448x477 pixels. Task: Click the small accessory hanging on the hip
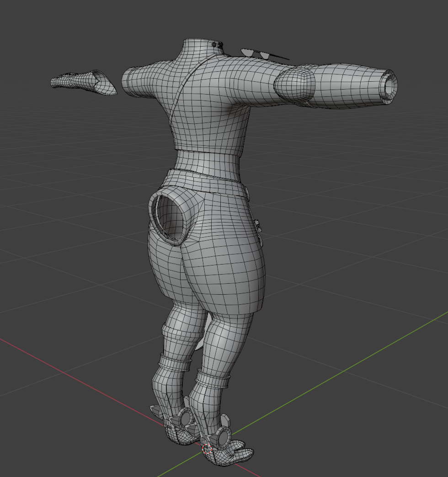(x=258, y=226)
